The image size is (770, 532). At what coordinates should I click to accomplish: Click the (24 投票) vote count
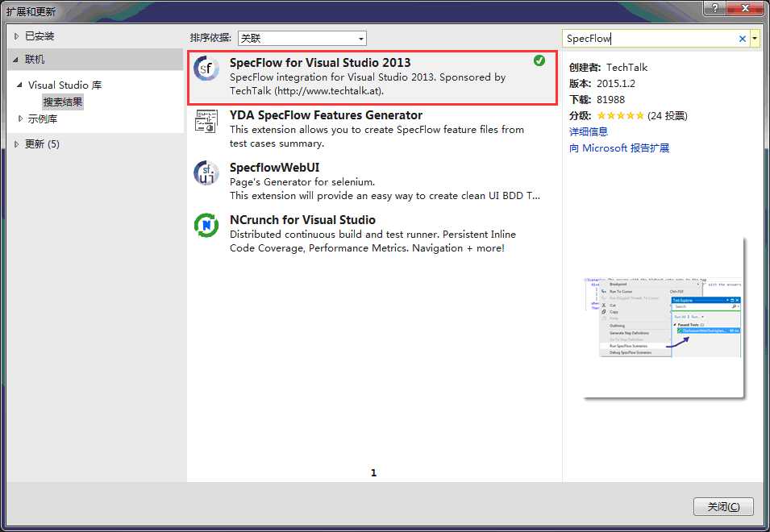click(668, 116)
